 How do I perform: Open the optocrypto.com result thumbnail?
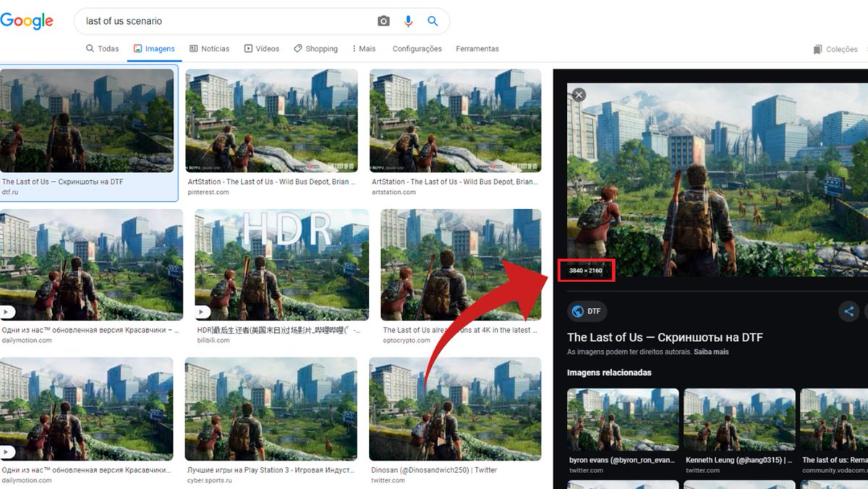point(461,265)
